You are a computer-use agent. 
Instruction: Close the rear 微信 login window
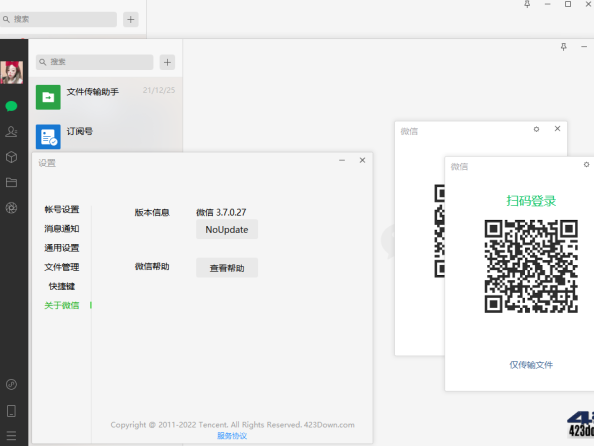tap(558, 129)
